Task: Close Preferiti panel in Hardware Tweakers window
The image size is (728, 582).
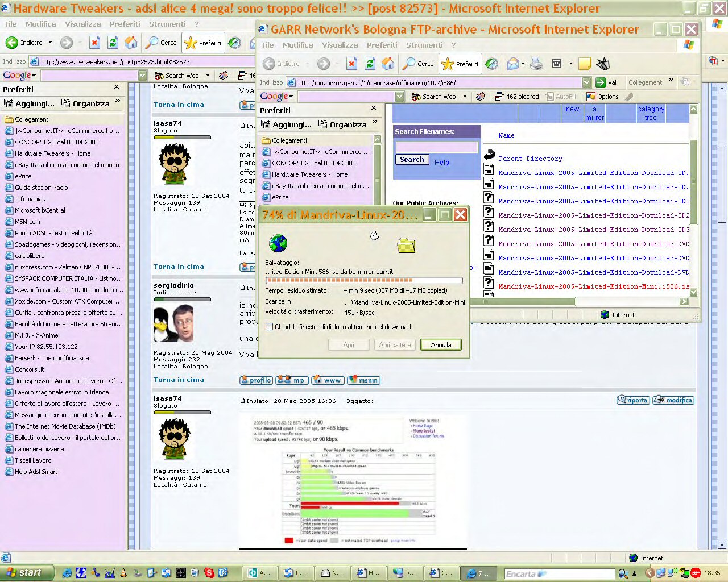Action: pos(117,87)
